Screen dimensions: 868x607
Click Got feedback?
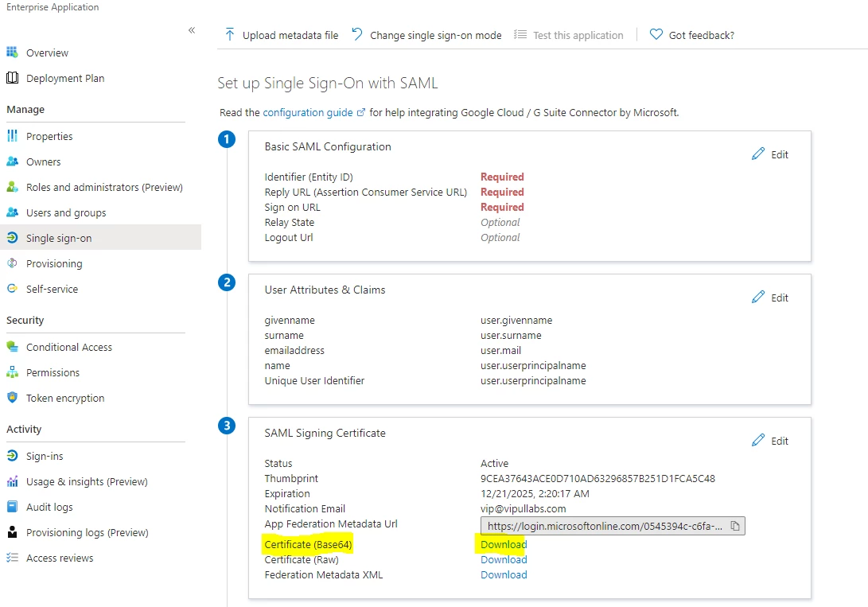[x=692, y=35]
